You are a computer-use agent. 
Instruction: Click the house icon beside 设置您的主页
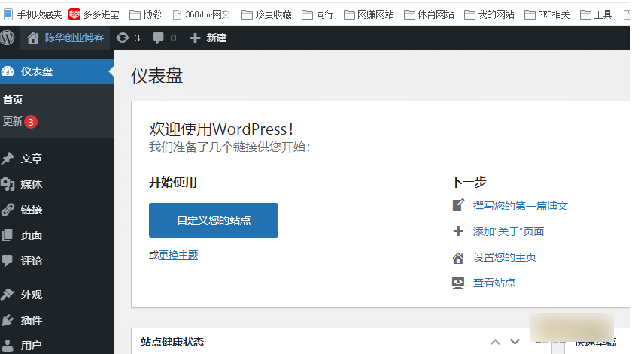tap(458, 258)
